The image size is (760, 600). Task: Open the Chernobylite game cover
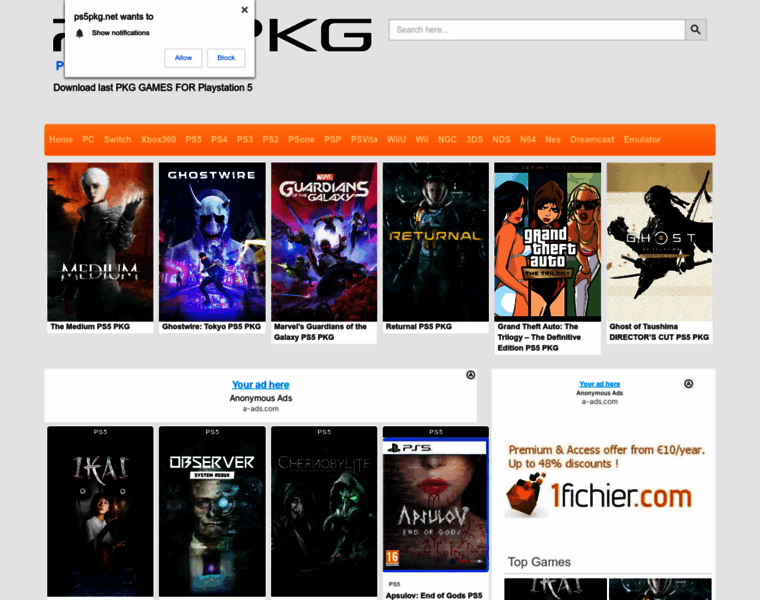click(324, 511)
